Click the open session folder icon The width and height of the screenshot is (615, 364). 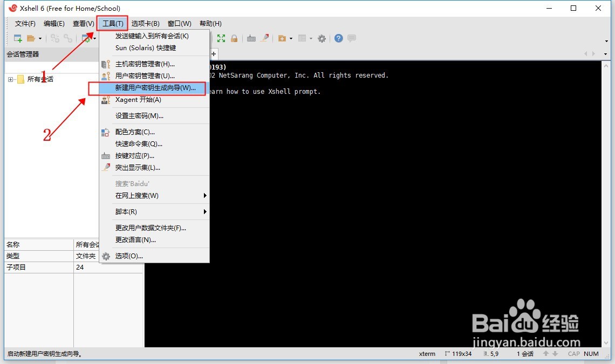(31, 38)
